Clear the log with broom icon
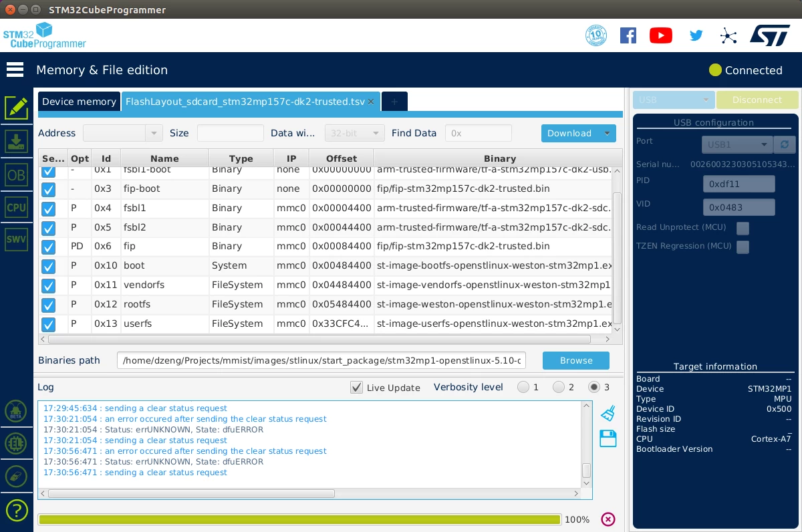This screenshot has width=802, height=532. point(608,413)
